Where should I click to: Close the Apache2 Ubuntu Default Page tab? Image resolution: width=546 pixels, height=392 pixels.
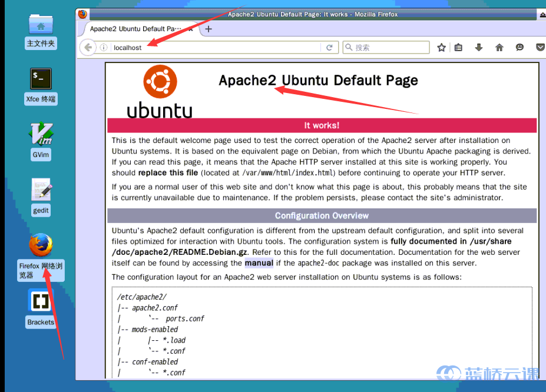pyautogui.click(x=190, y=29)
